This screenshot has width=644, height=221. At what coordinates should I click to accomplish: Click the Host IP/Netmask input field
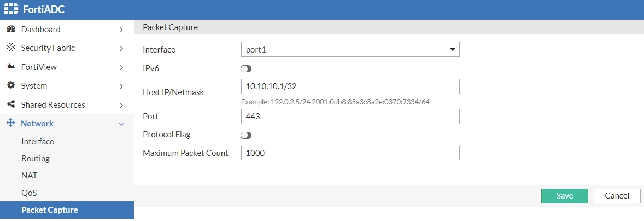(350, 86)
